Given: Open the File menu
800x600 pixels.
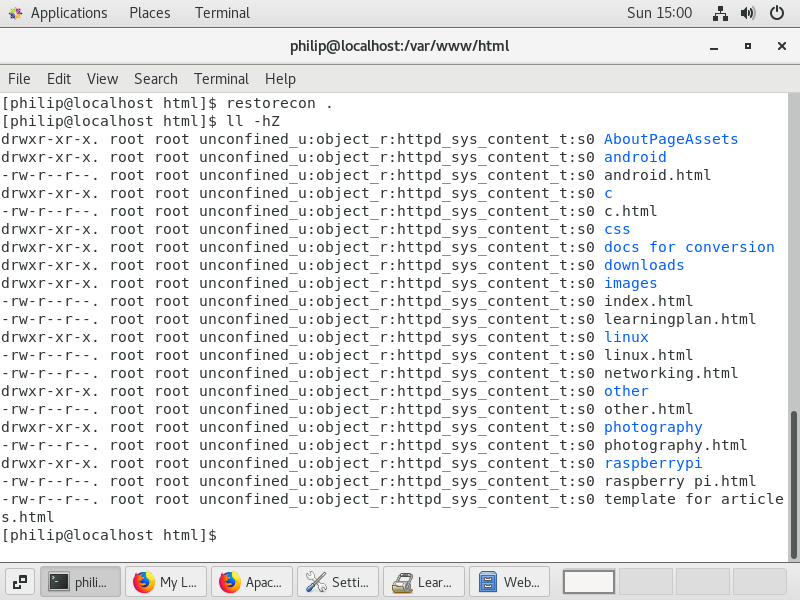Looking at the screenshot, I should pyautogui.click(x=19, y=79).
